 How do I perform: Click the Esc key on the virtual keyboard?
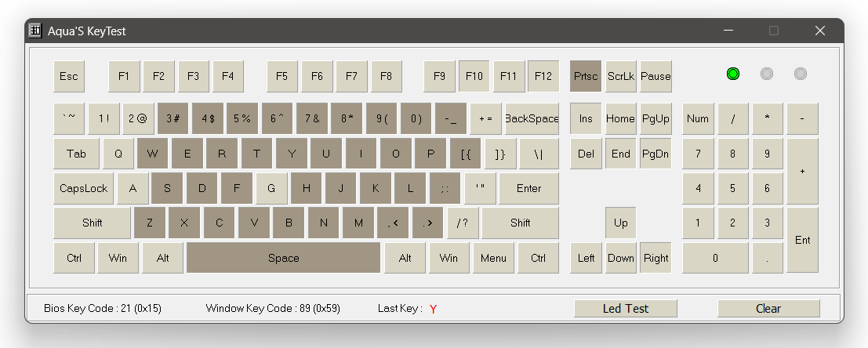coord(69,76)
